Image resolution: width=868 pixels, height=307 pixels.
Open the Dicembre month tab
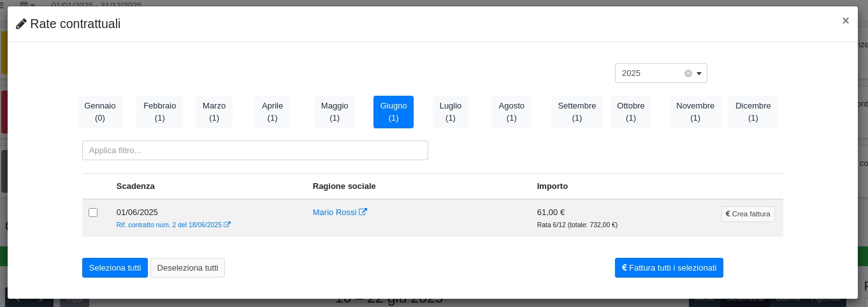pyautogui.click(x=753, y=112)
